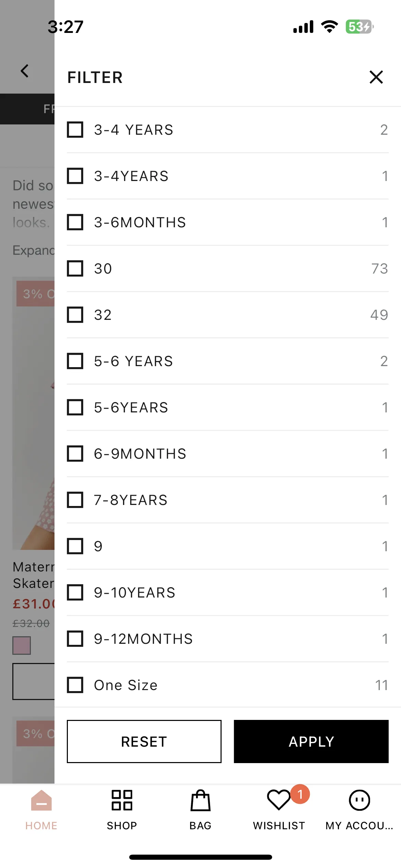Image resolution: width=401 pixels, height=868 pixels.
Task: Click the RESET button
Action: 144,742
